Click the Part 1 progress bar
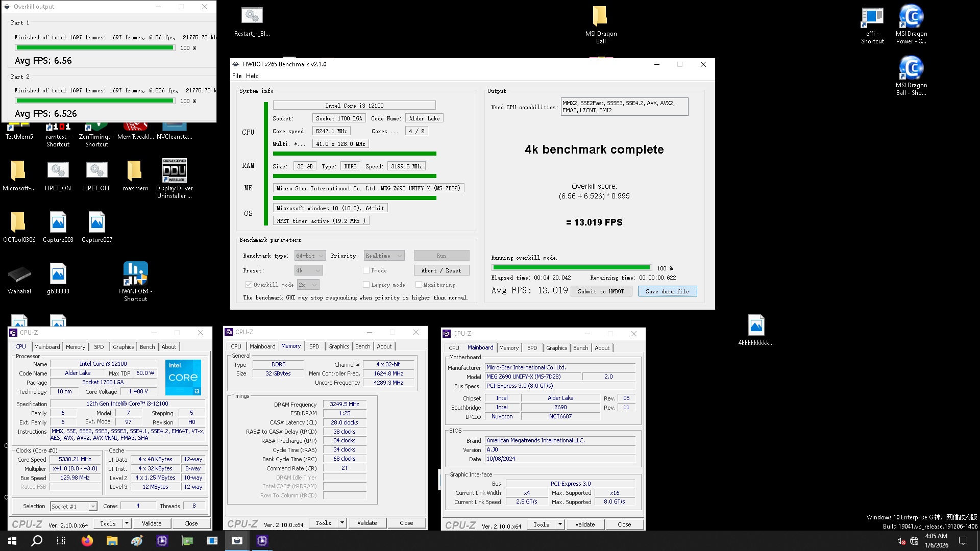The width and height of the screenshot is (980, 551). [x=95, y=48]
